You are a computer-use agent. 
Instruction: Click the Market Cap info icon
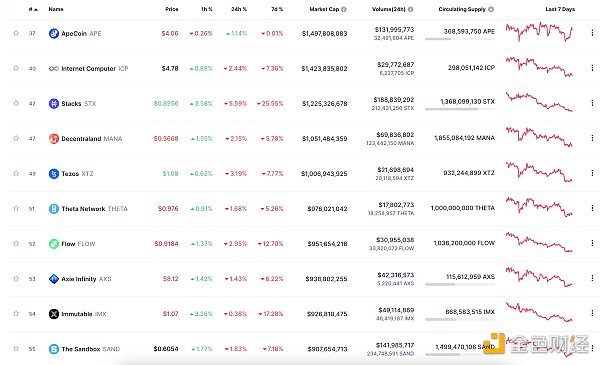[344, 9]
